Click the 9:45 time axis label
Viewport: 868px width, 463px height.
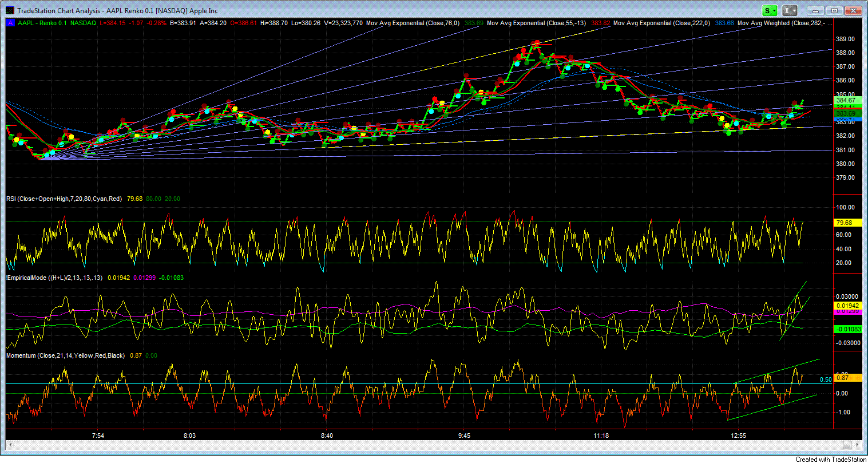[464, 436]
